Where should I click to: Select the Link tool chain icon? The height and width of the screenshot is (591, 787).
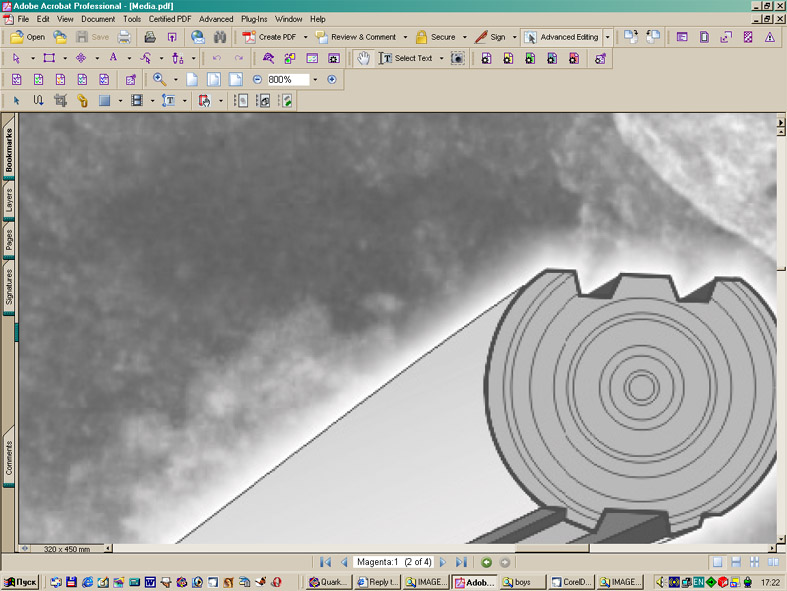pyautogui.click(x=82, y=100)
